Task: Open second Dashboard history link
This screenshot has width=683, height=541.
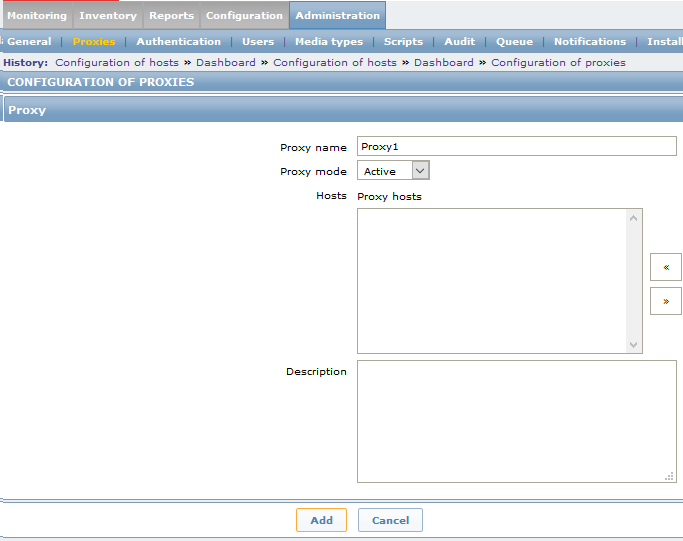Action: [443, 62]
